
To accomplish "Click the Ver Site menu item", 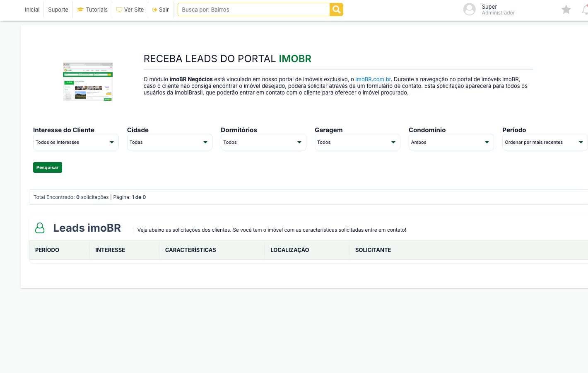I will 130,10.
